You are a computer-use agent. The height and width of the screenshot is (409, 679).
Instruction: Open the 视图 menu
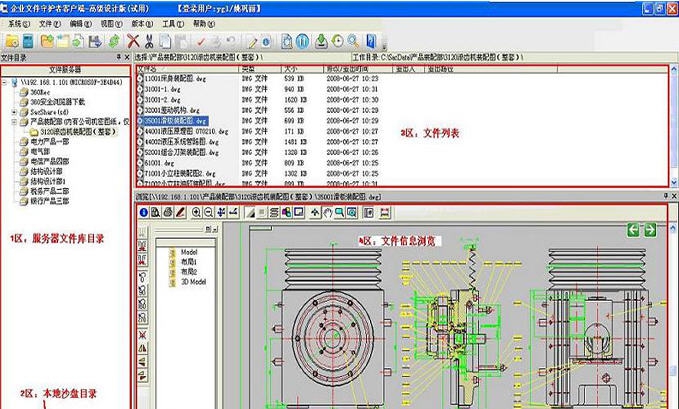coord(111,24)
